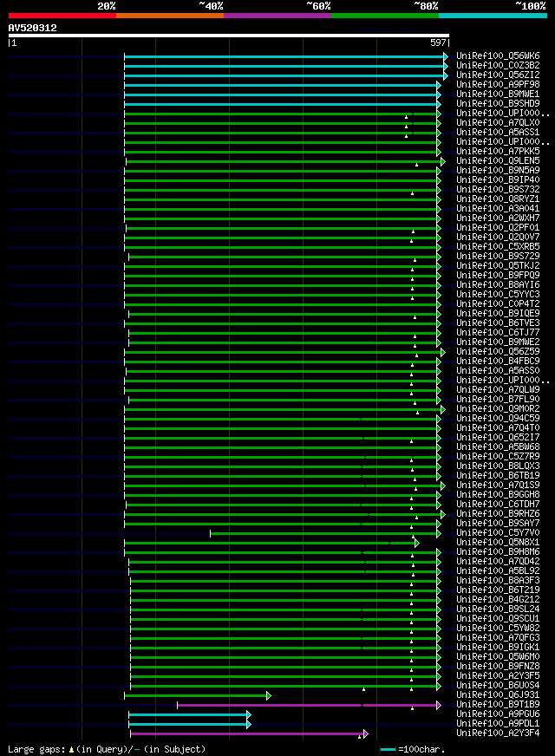Click the UniRef100_B8A3F3 label

tap(498, 581)
